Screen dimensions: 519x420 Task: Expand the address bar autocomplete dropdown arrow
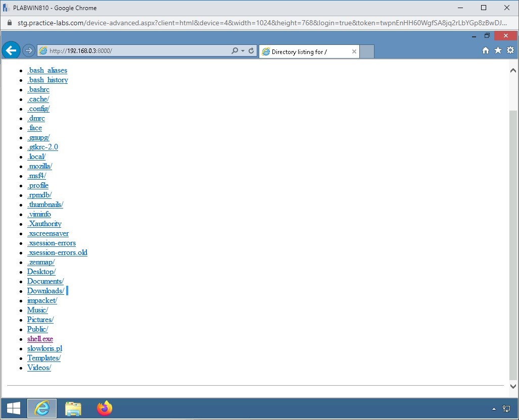click(243, 51)
